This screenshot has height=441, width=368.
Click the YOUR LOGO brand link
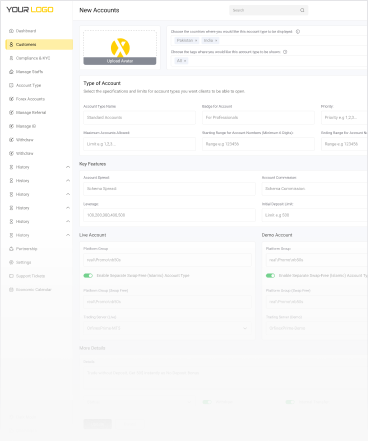tap(30, 9)
